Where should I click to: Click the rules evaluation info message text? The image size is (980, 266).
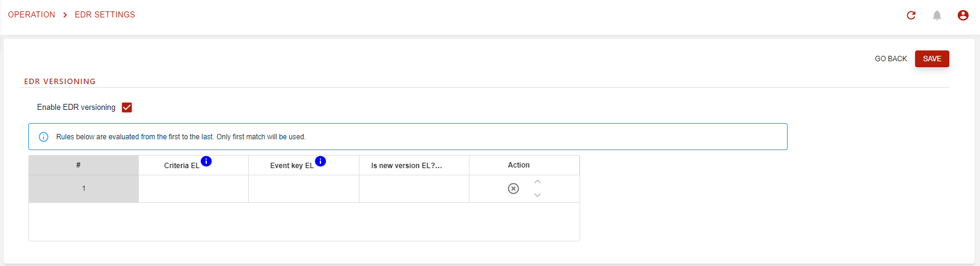pos(181,137)
